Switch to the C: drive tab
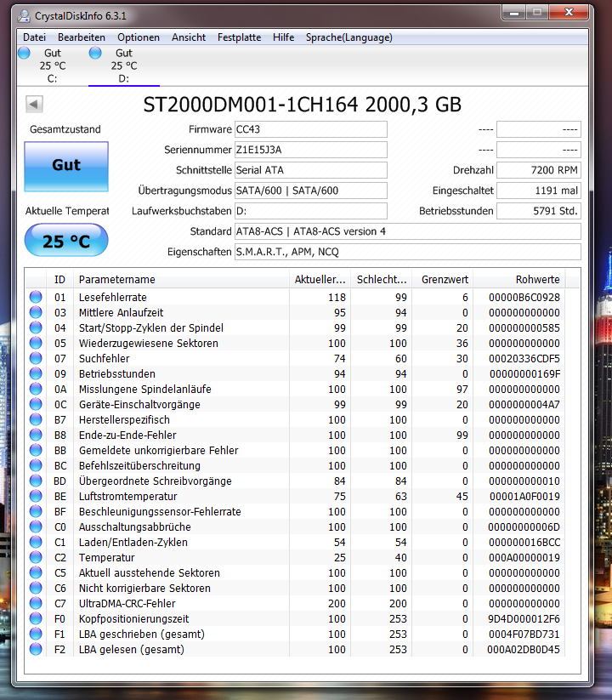 point(52,65)
